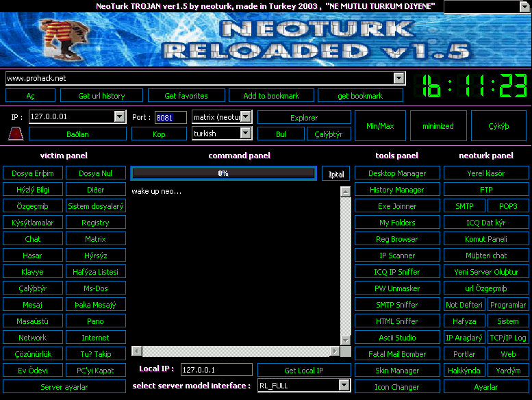
Task: Open Desktop Manager in tools panel
Action: tap(397, 173)
